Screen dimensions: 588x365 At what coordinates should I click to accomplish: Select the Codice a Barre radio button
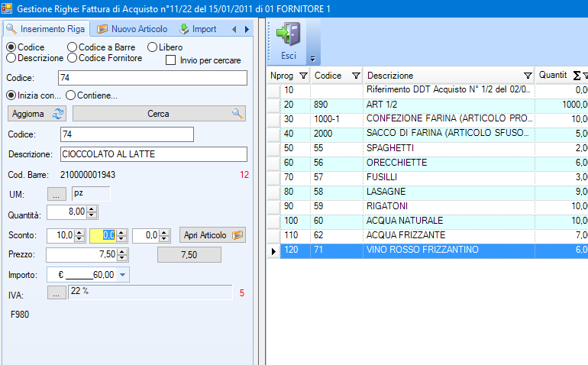coord(73,47)
